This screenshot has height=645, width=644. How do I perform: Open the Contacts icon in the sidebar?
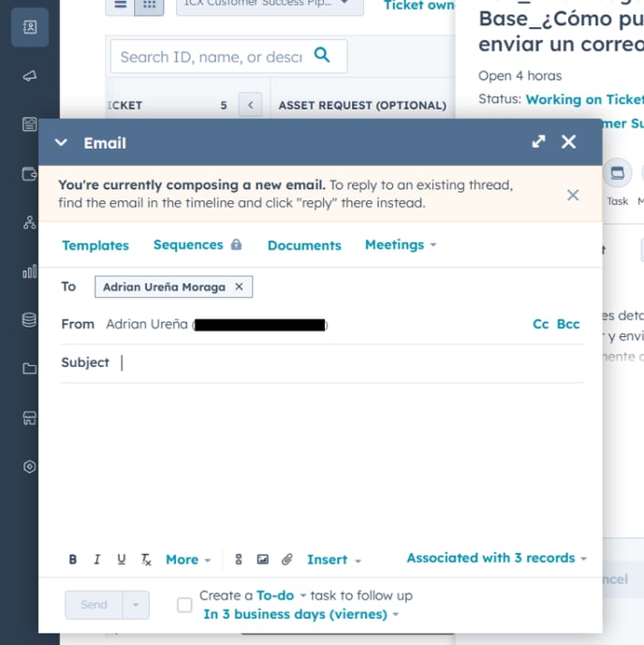click(30, 27)
